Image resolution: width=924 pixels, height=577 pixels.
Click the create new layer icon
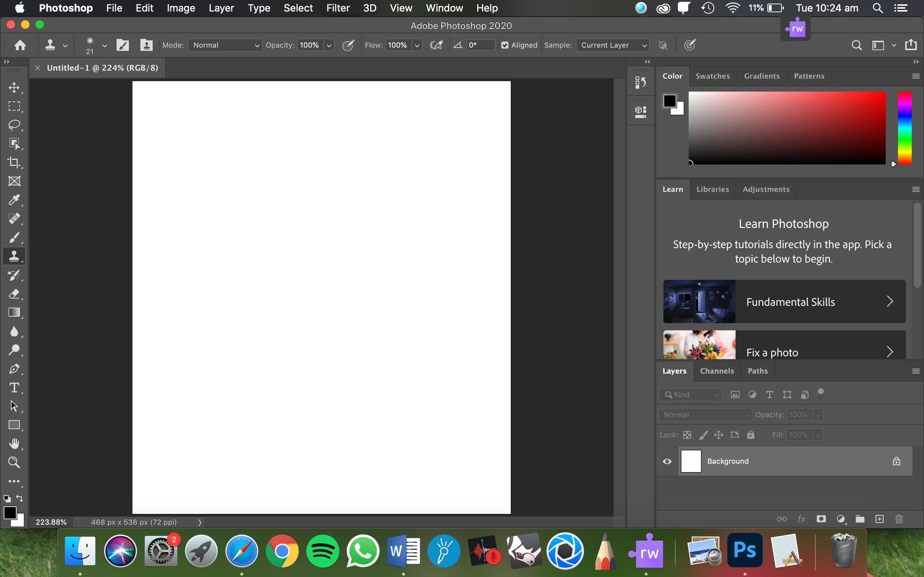879,519
